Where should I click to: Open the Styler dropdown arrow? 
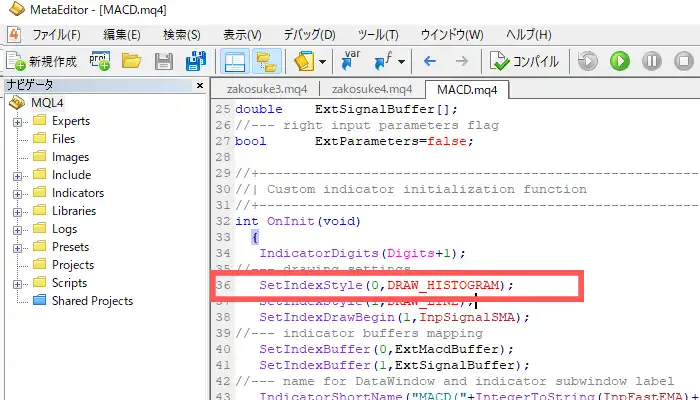coord(322,62)
